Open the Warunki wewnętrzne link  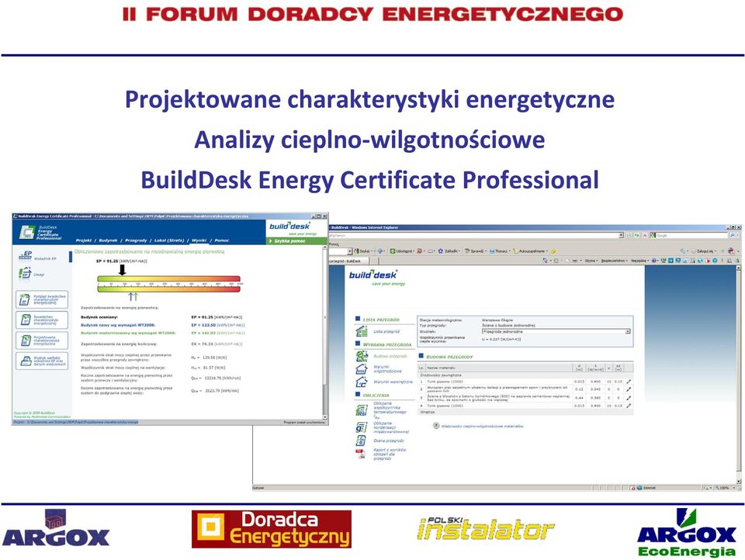[x=393, y=382]
